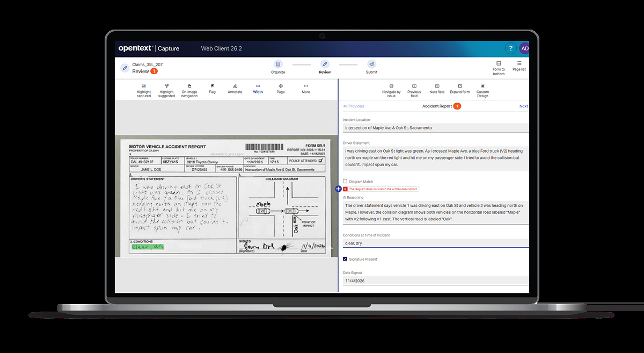Open the Page list

519,66
